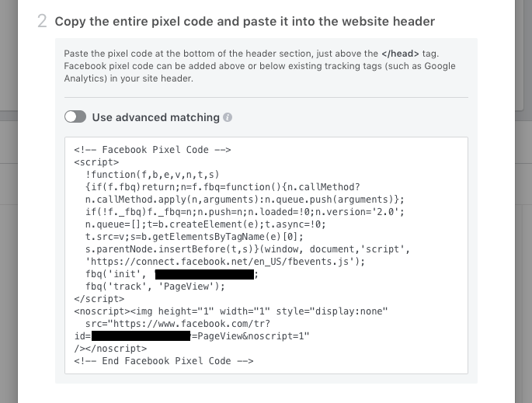Click the connect.facebook.net fbevents.js URL line
The width and height of the screenshot is (532, 403).
(x=225, y=262)
